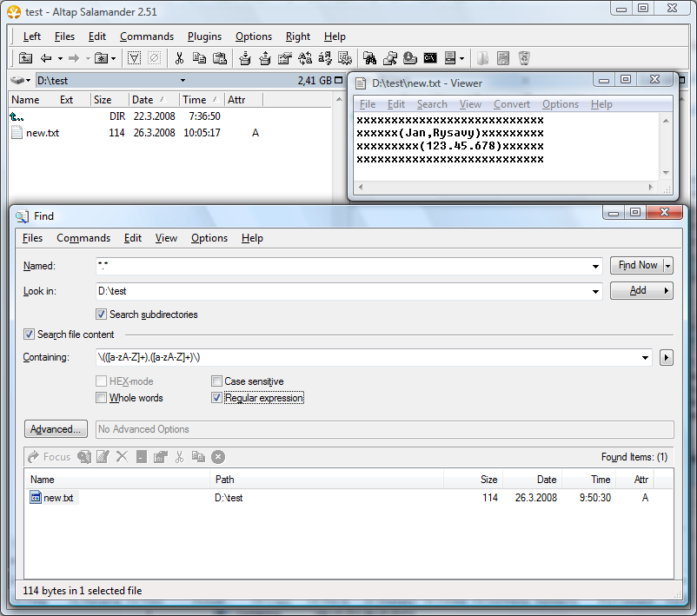Open the hot paths dropdown arrow

113,58
